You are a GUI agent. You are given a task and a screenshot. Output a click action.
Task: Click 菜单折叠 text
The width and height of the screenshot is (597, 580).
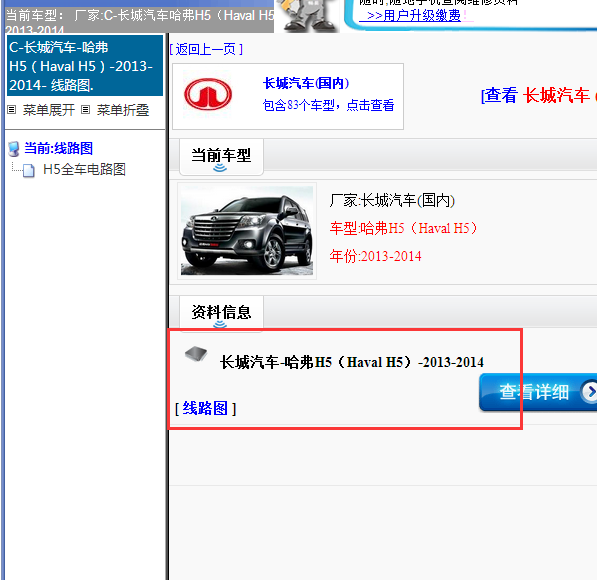point(123,110)
